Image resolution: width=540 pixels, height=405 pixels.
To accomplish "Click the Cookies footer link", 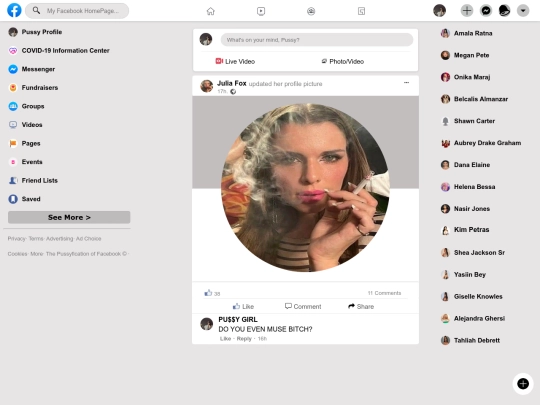I will pos(17,254).
